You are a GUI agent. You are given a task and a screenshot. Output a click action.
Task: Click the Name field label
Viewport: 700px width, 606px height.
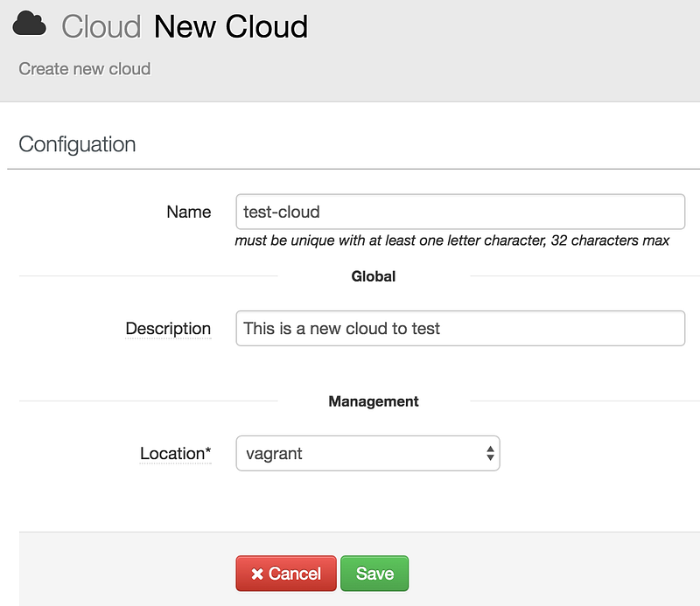click(188, 212)
